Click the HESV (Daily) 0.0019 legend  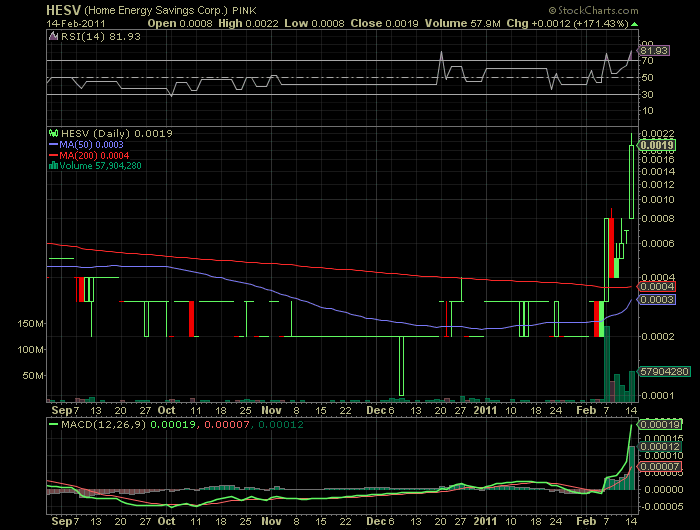coord(117,134)
